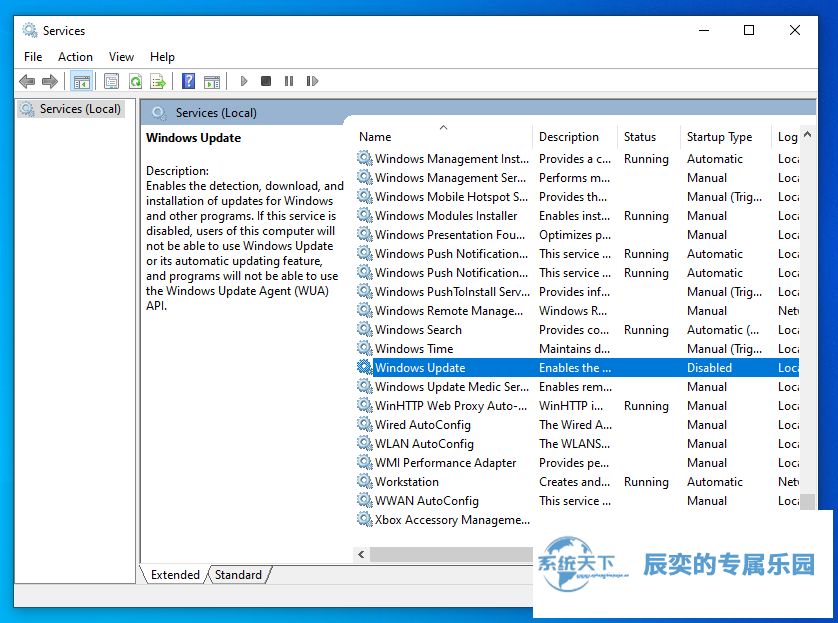838x623 pixels.
Task: Open the View menu
Action: [121, 57]
